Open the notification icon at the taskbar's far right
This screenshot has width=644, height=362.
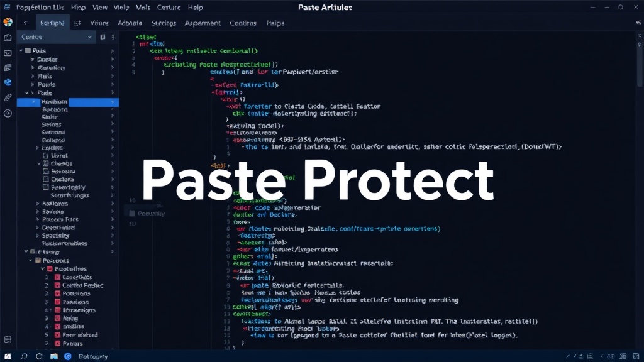636,356
